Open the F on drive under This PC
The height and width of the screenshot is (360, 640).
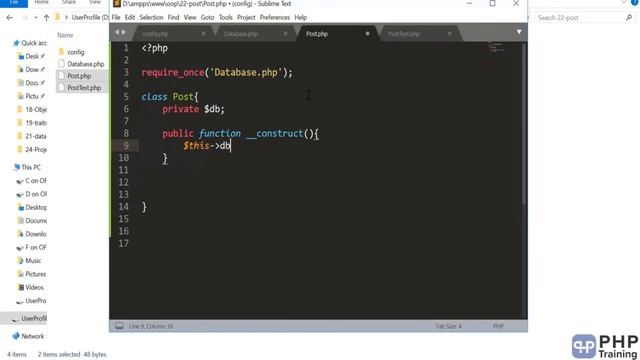click(x=31, y=247)
